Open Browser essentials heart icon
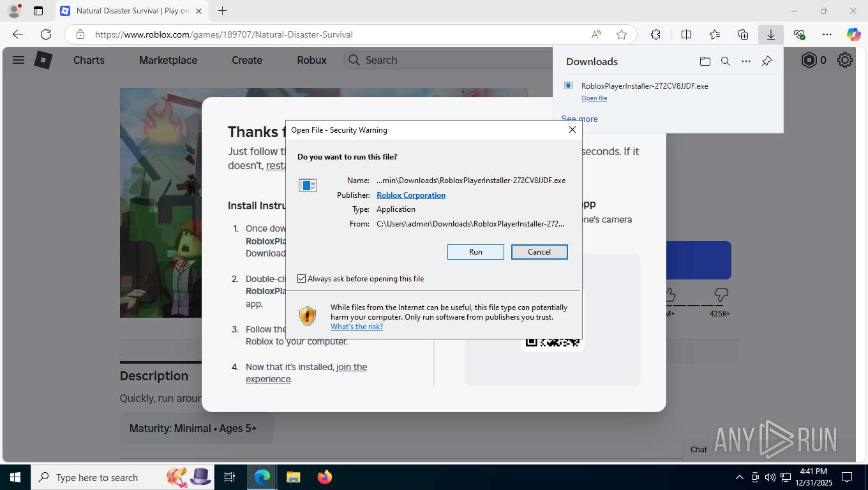This screenshot has height=490, width=868. click(799, 34)
